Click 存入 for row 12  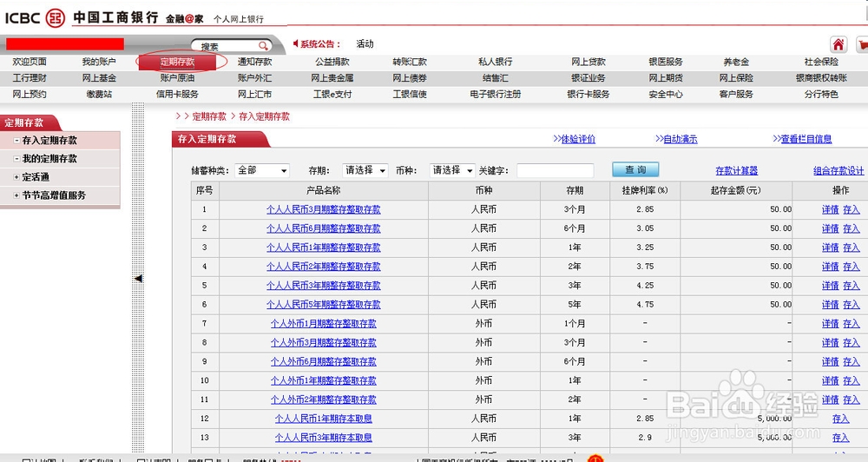(x=840, y=419)
